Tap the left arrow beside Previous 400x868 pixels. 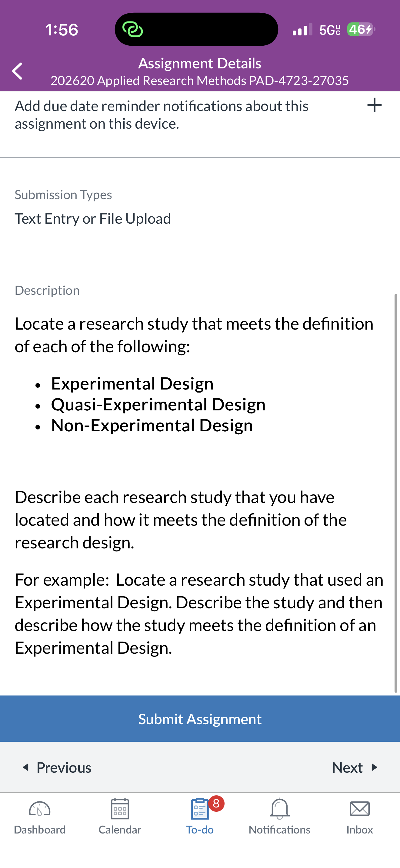[25, 767]
